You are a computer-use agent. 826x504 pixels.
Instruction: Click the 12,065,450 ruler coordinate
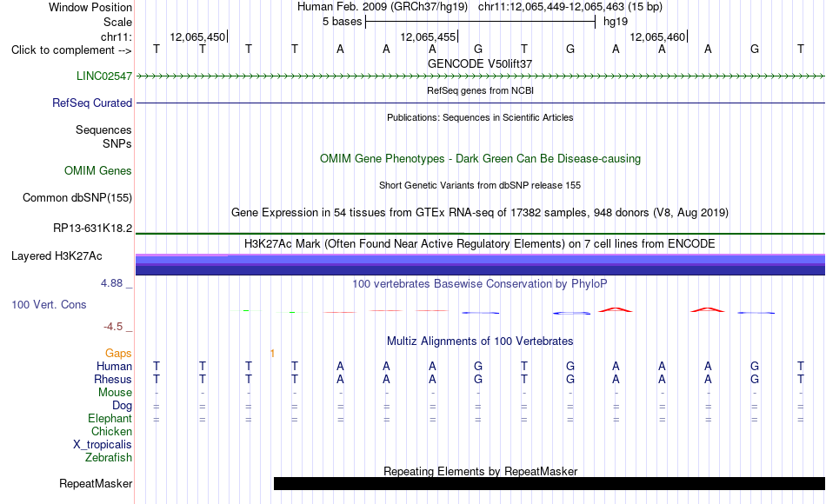point(197,36)
